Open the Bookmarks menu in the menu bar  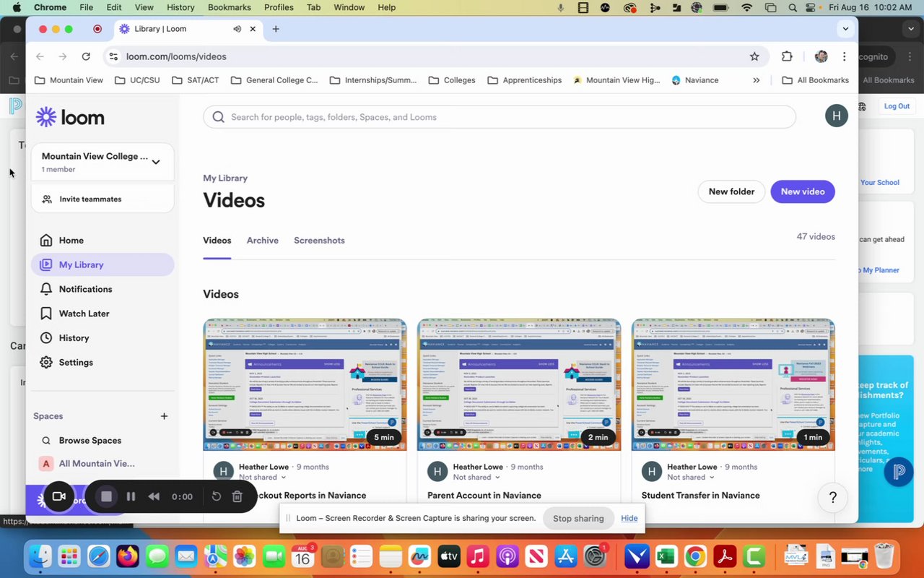pos(230,7)
